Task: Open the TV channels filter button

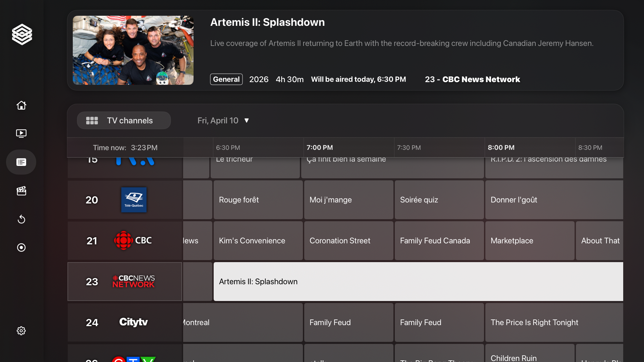Action: pyautogui.click(x=124, y=121)
